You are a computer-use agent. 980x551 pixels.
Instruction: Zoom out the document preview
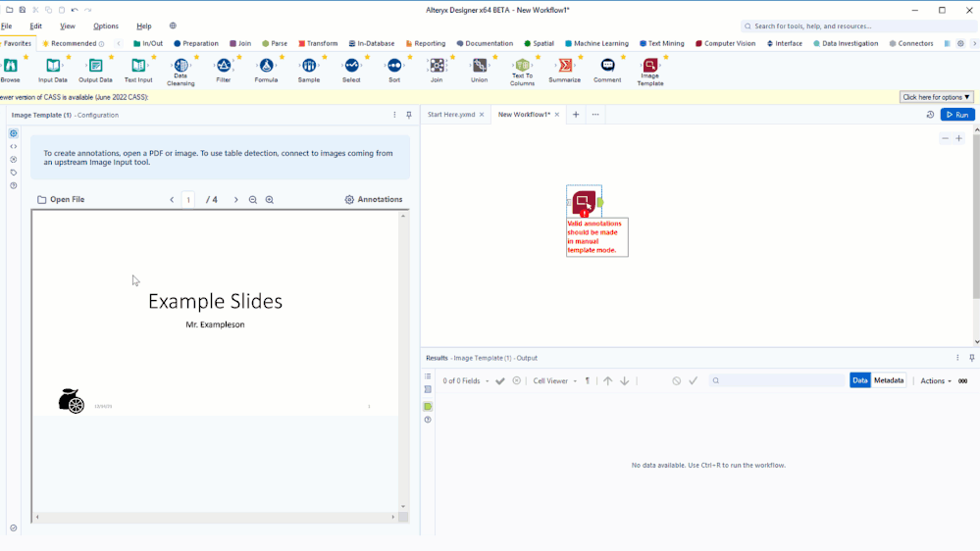(x=253, y=200)
